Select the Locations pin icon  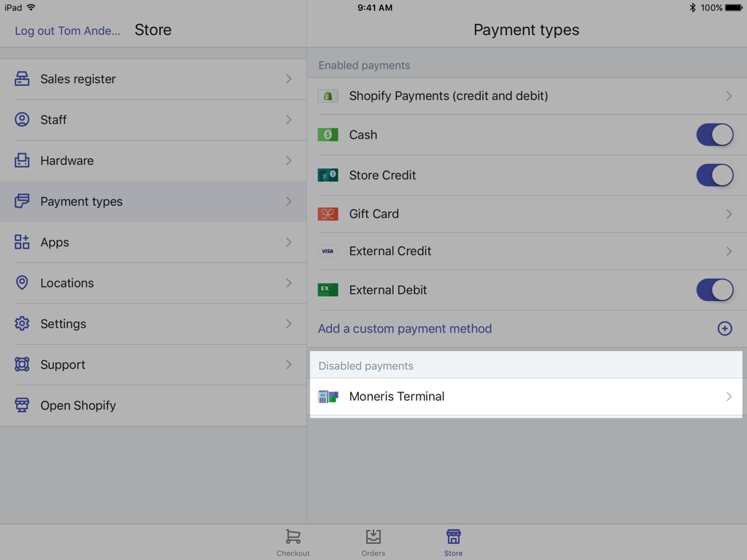[x=22, y=283]
